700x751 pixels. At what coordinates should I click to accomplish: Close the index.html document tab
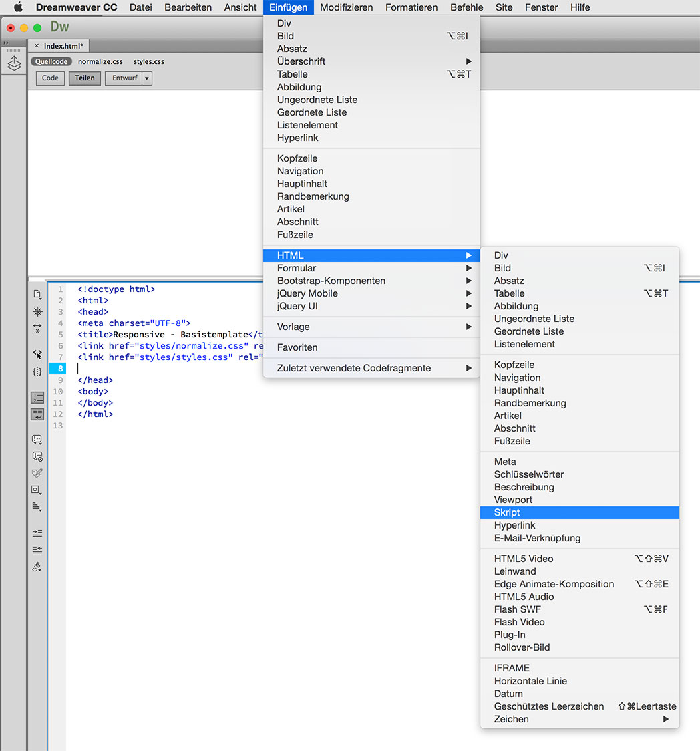pyautogui.click(x=37, y=46)
